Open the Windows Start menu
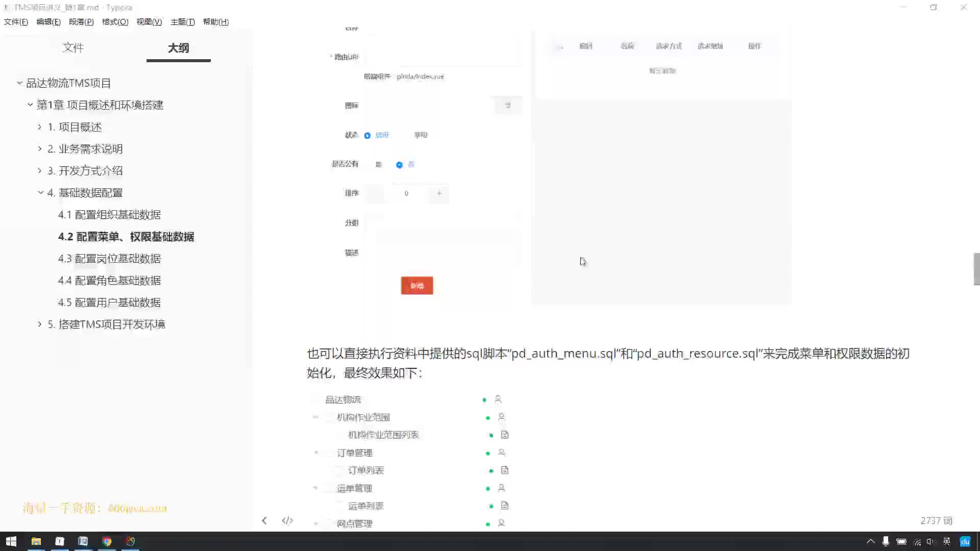Image resolution: width=980 pixels, height=551 pixels. [x=11, y=541]
